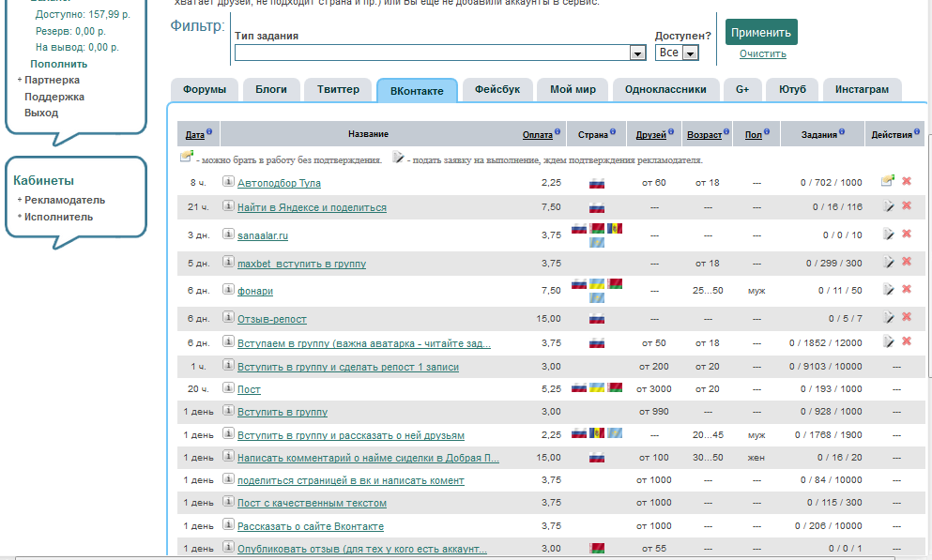Expand the Исполнитель cabinet
932x560 pixels.
58,217
